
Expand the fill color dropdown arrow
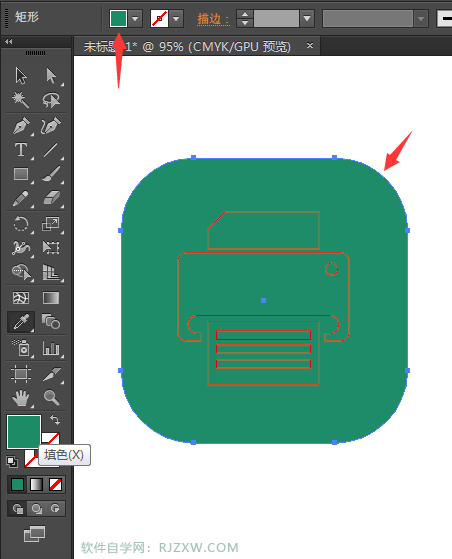(135, 19)
